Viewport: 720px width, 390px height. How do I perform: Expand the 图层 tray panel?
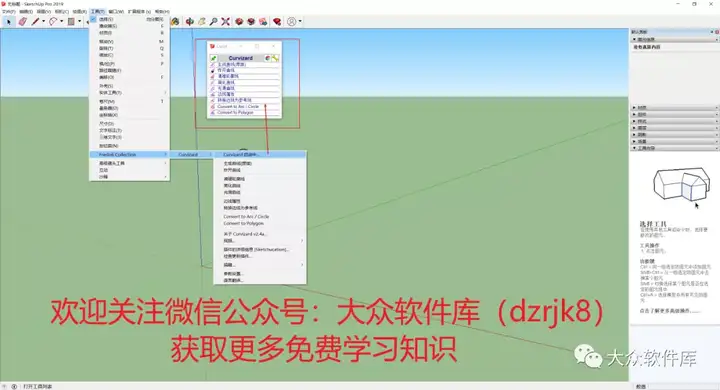[x=675, y=128]
